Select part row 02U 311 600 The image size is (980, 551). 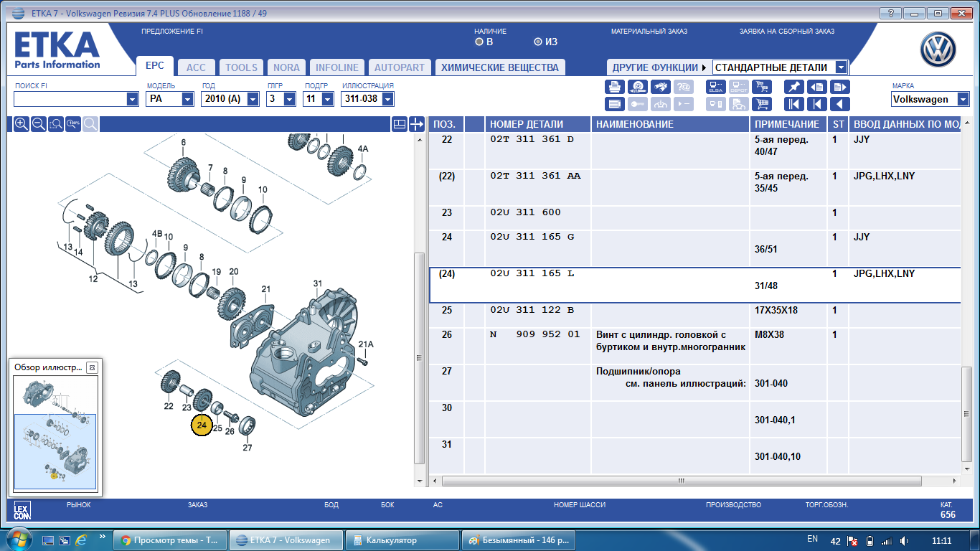tap(695, 218)
